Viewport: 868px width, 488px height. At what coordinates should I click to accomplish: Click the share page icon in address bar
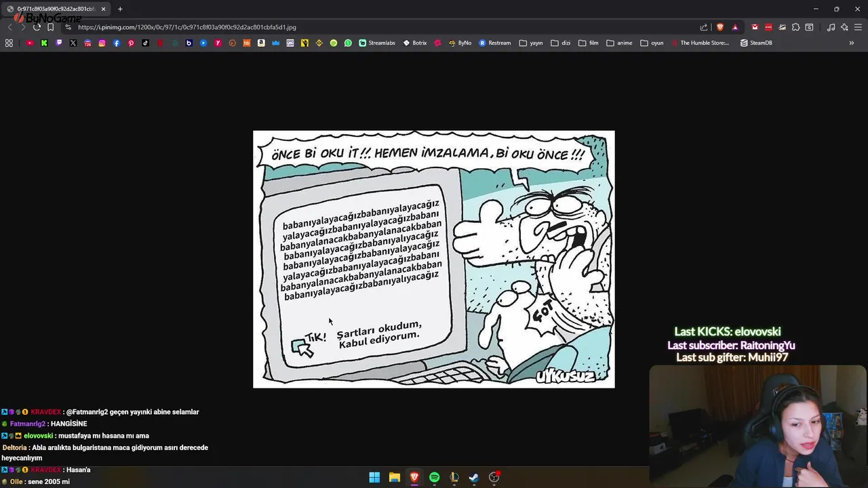click(x=704, y=27)
